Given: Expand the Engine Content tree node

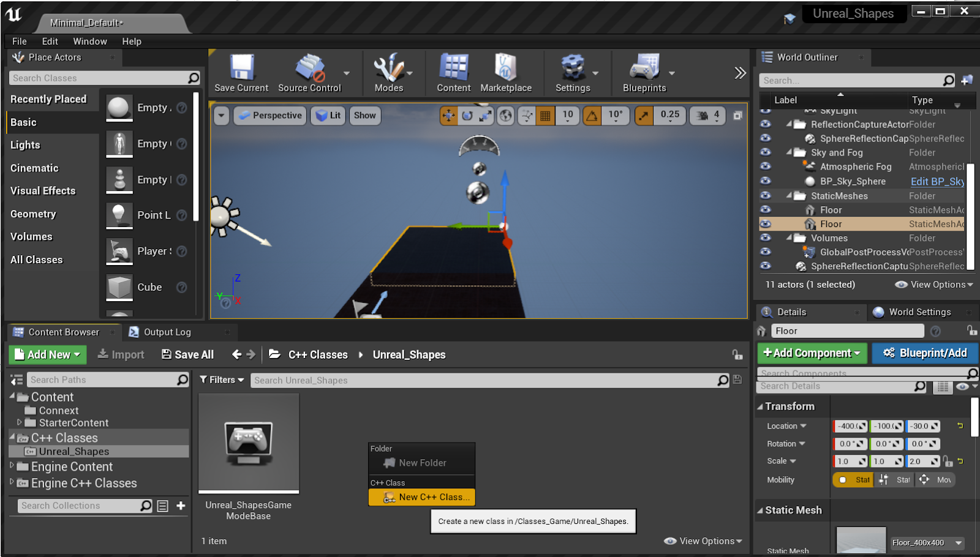Looking at the screenshot, I should tap(12, 466).
